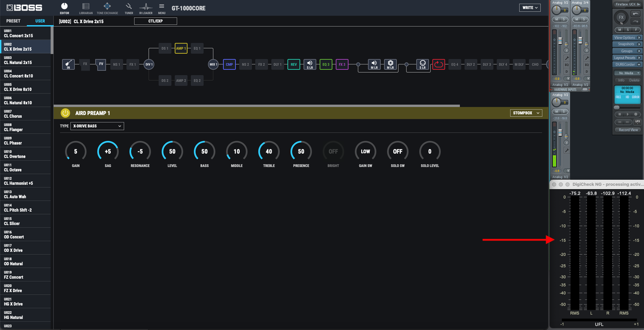Mute the Analog 3/4 input channel
The image size is (644, 330).
click(577, 19)
